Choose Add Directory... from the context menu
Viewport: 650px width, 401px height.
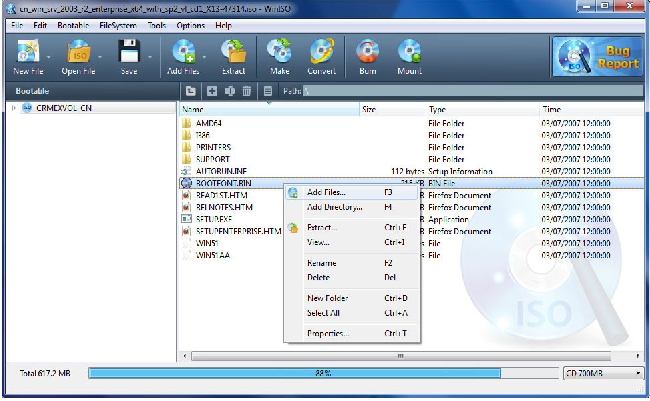pos(335,207)
